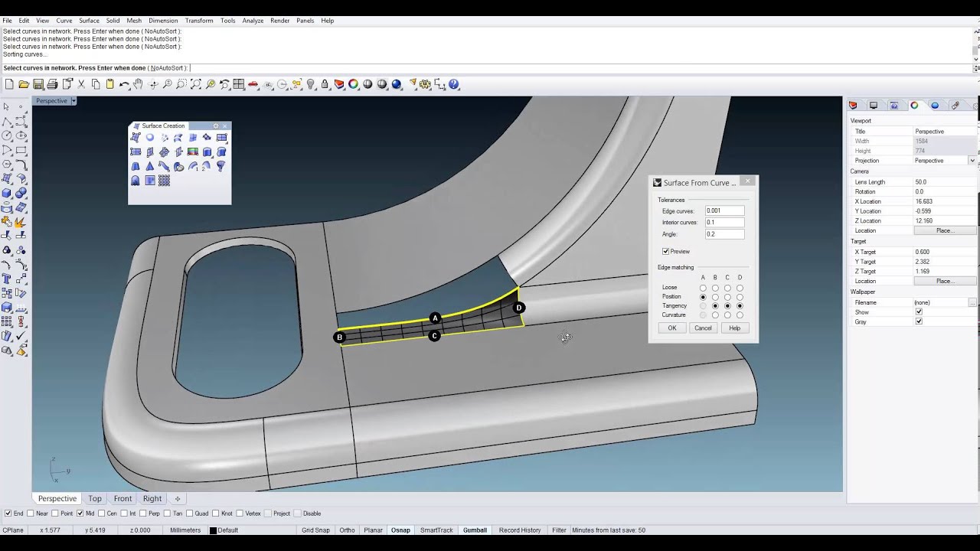Open the File menu
The image size is (980, 551).
[x=7, y=21]
